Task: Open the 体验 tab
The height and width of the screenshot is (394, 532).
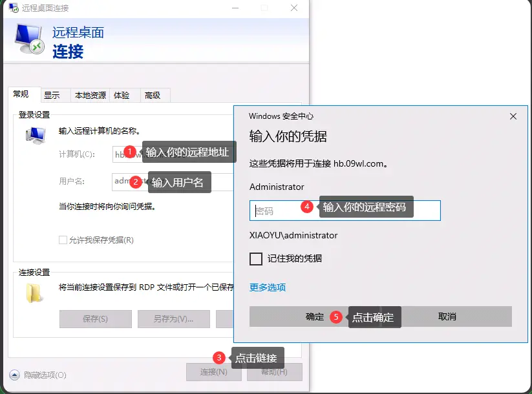Action: click(125, 96)
